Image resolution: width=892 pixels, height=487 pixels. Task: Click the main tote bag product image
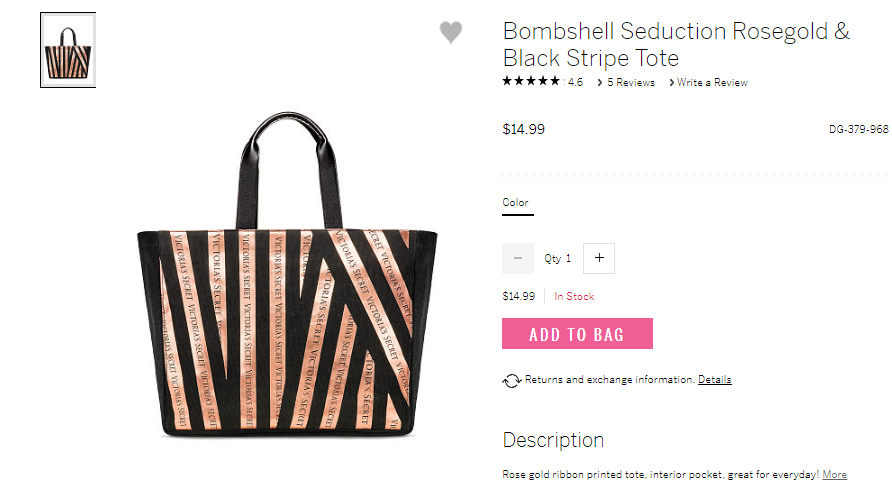click(x=287, y=275)
